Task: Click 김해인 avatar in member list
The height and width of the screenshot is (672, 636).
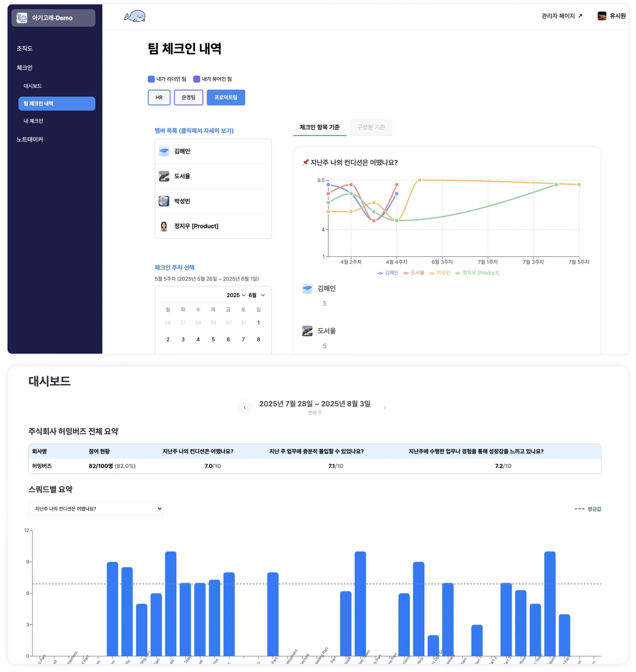Action: (164, 151)
